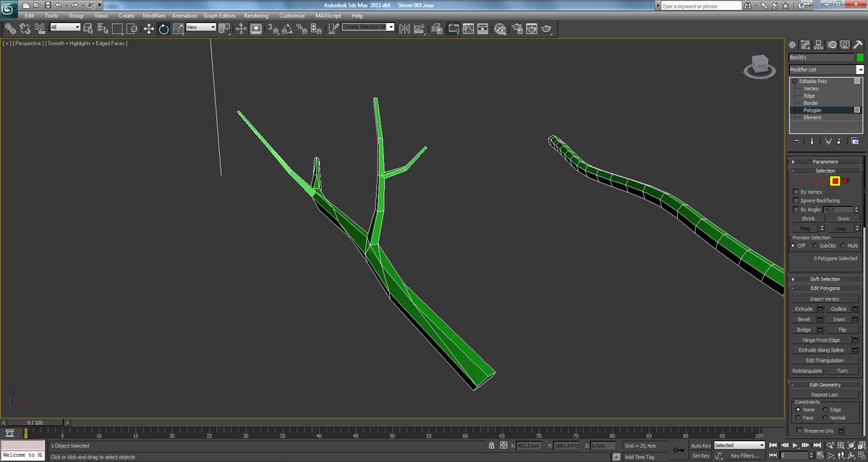Click the Align tool icon
Screen dimensions: 868x462
420,28
